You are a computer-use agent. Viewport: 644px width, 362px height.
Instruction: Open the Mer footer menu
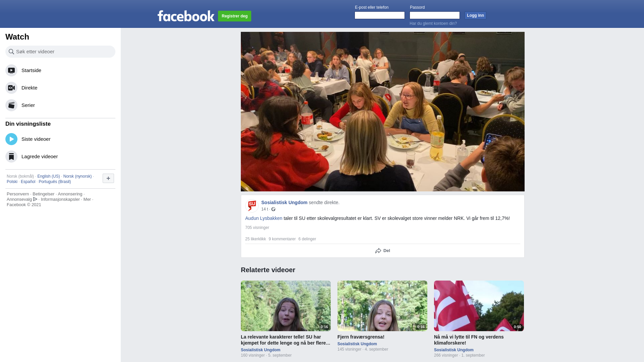click(87, 199)
